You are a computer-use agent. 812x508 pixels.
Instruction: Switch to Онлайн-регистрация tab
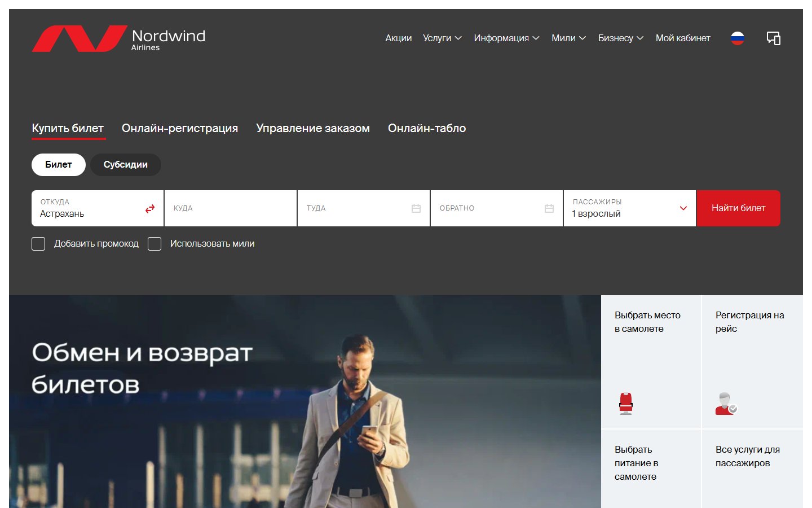click(180, 129)
